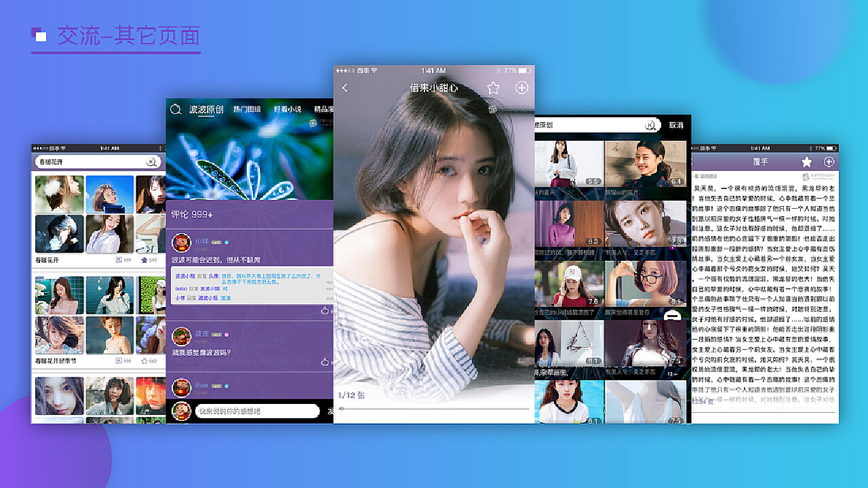Click the 1/12 张 page counter
This screenshot has height=488, width=868.
pyautogui.click(x=352, y=395)
